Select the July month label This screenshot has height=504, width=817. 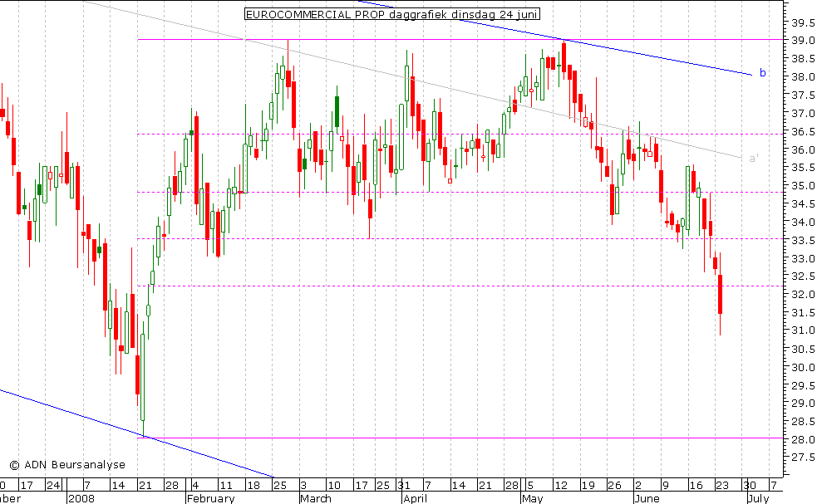(759, 498)
